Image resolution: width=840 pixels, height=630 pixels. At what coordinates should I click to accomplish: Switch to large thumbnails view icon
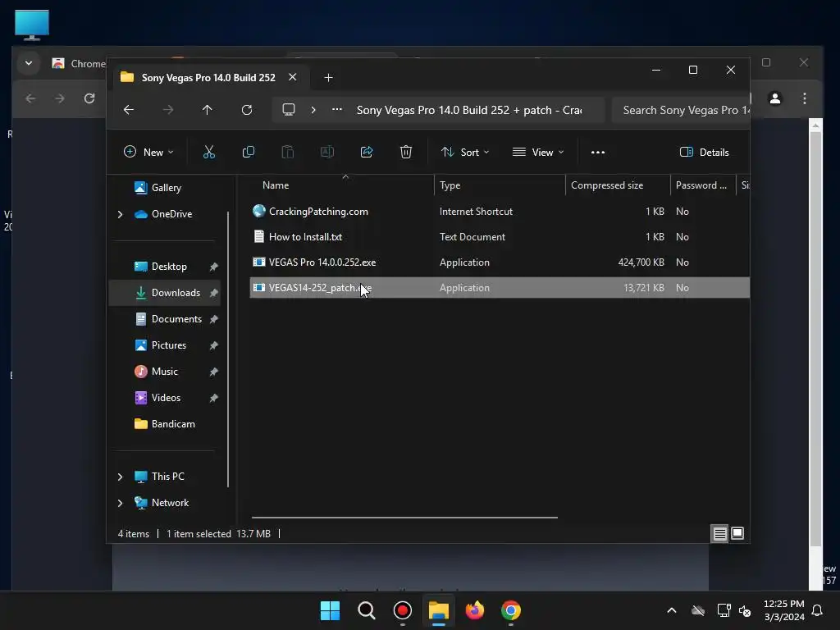point(737,533)
